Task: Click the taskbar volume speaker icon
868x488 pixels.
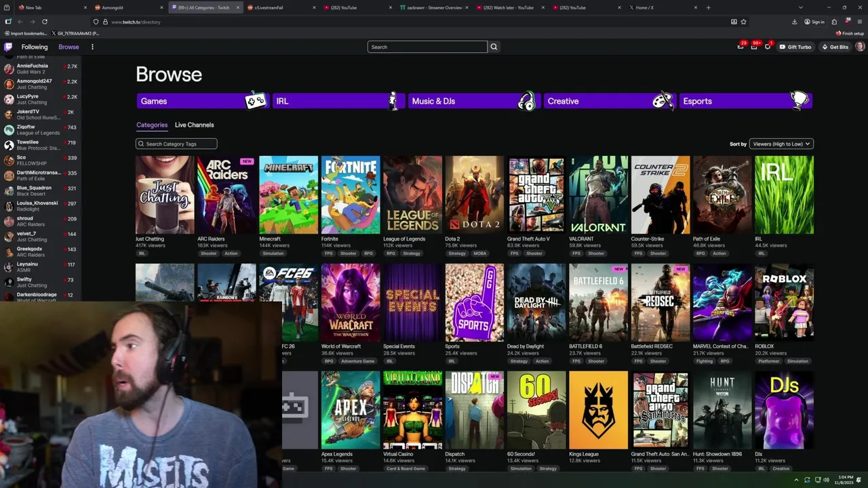Action: point(826,480)
